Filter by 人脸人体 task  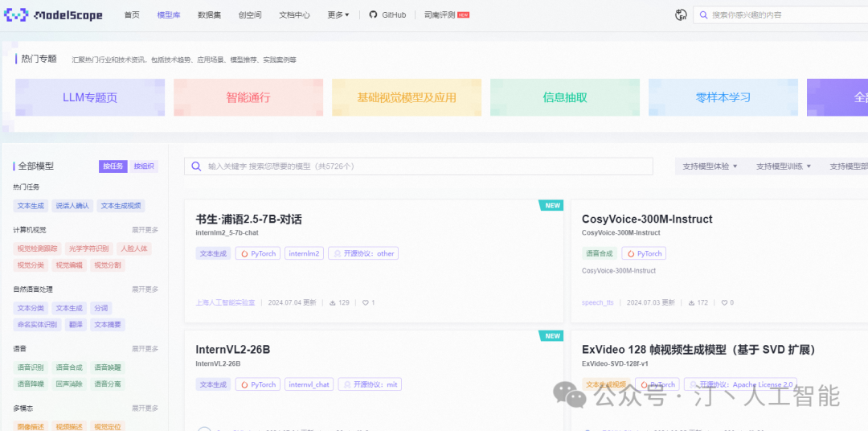click(134, 248)
